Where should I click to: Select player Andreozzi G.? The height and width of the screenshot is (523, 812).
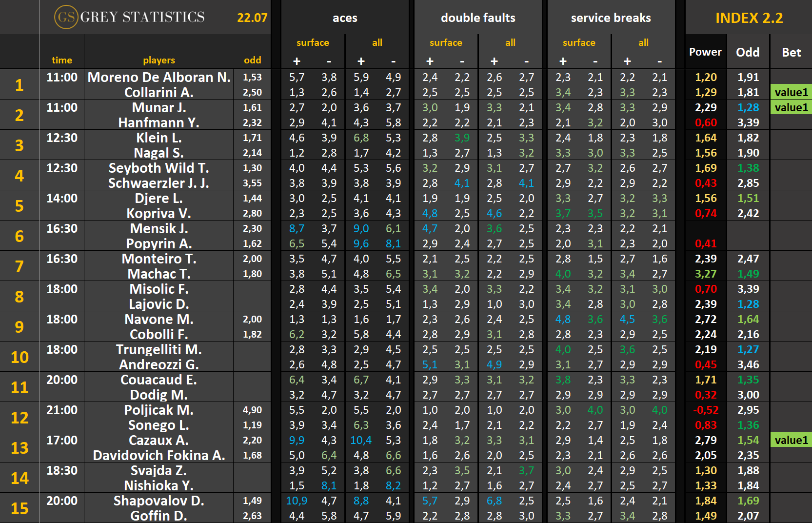tap(159, 364)
